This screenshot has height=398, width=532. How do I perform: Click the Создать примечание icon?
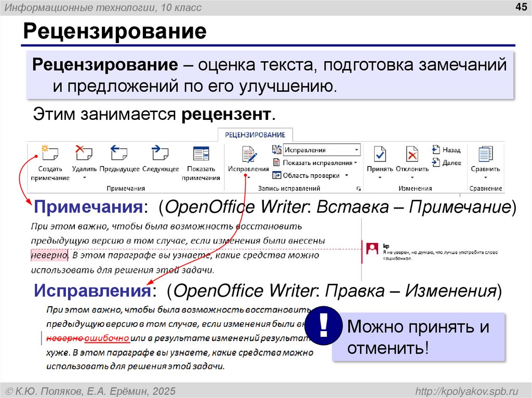coord(49,153)
